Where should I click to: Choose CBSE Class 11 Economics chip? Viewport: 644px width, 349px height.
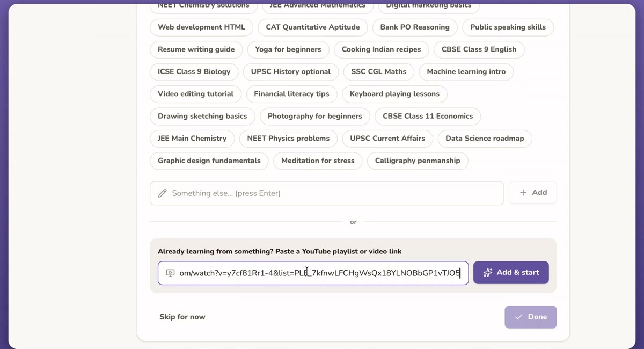[428, 116]
